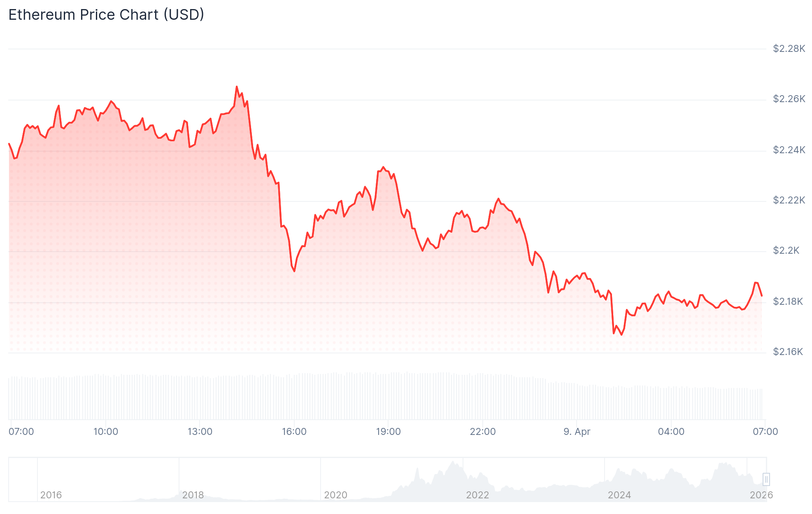This screenshot has width=812, height=514.
Task: Select the 22:00 time axis label
Action: pyautogui.click(x=483, y=432)
